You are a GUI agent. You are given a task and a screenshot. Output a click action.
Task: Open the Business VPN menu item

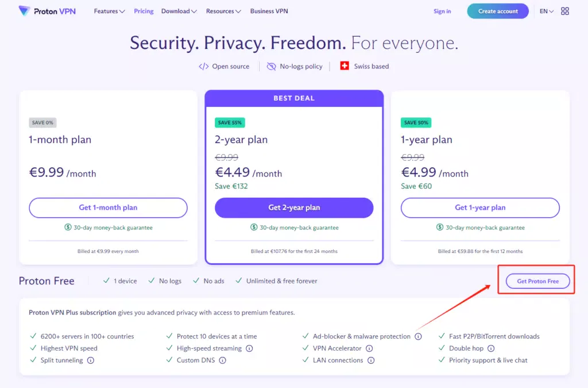click(269, 11)
